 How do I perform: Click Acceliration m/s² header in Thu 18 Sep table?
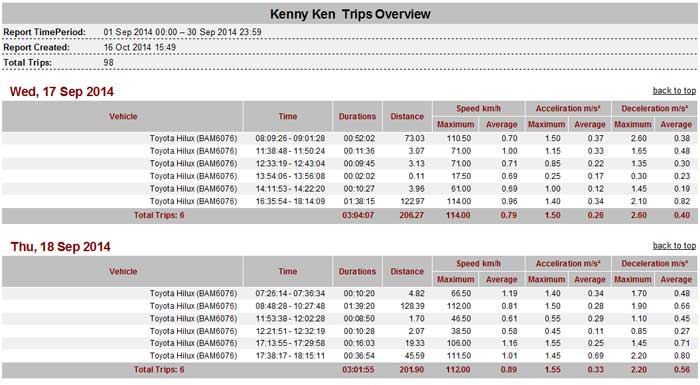[568, 264]
